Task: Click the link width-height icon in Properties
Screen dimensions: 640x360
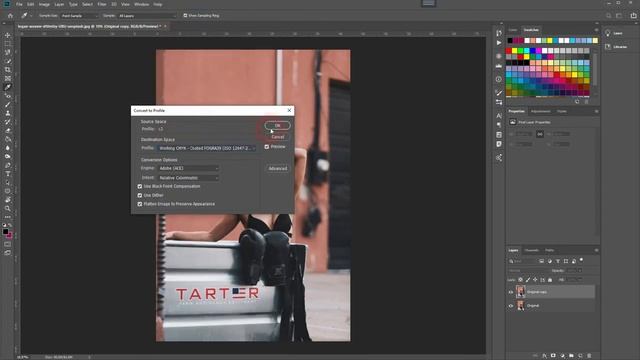Action: pyautogui.click(x=540, y=134)
